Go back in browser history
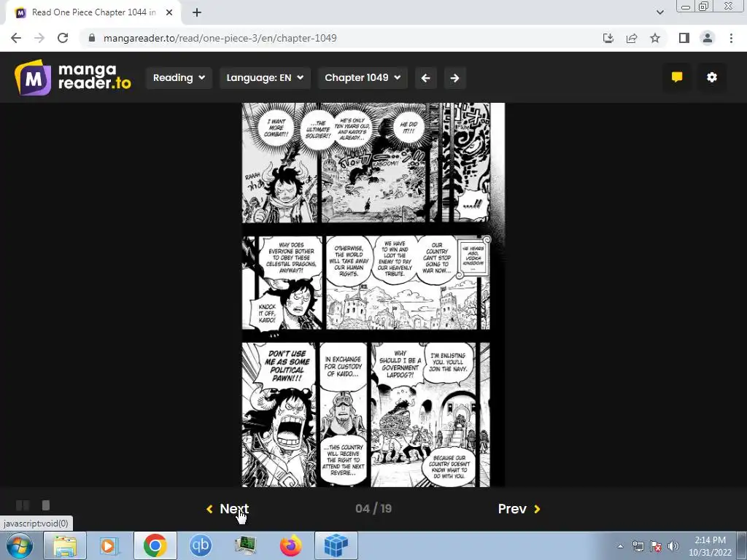This screenshot has height=560, width=747. (x=16, y=38)
